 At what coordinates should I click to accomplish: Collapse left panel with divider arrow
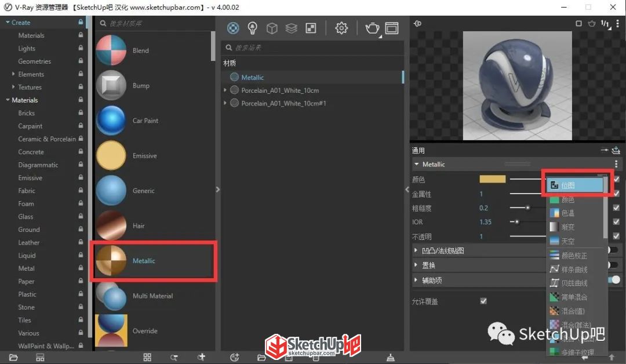tap(217, 190)
